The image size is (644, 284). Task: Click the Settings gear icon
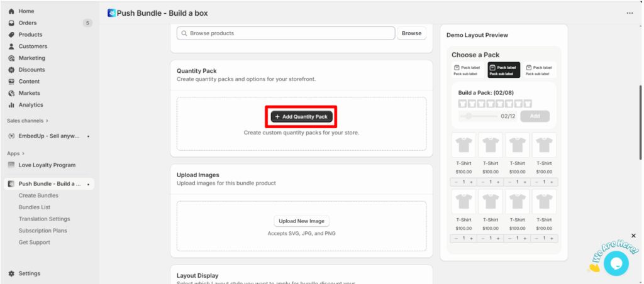[x=11, y=273]
